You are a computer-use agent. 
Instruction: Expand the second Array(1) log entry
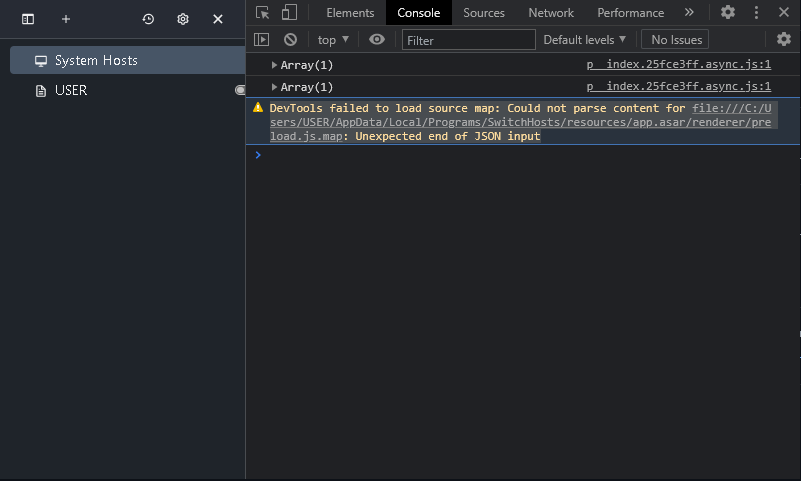tap(274, 87)
